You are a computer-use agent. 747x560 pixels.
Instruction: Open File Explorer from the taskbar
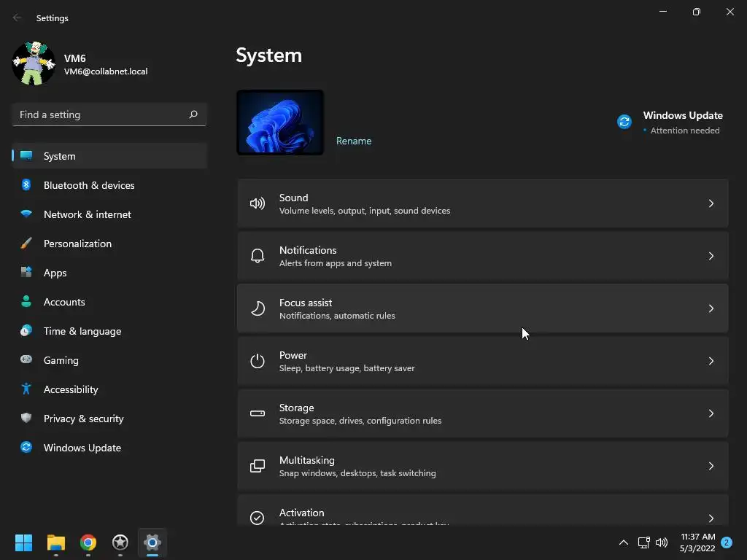click(55, 542)
